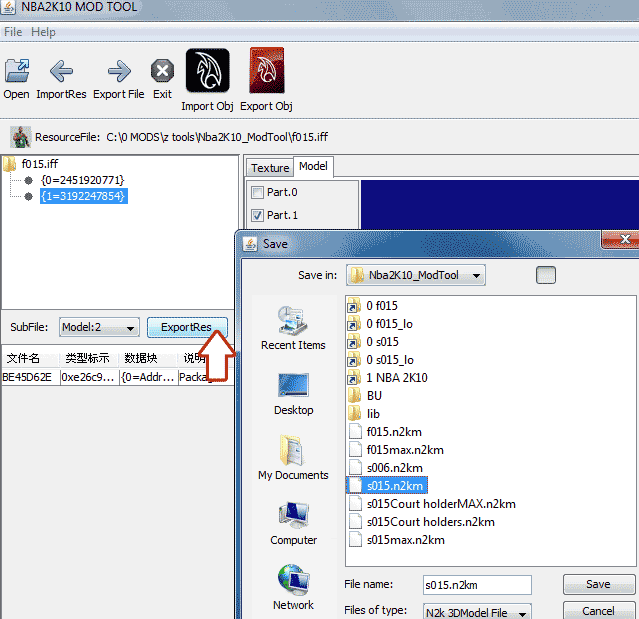Click the 类型标示 column header
The height and width of the screenshot is (619, 639).
tap(89, 358)
